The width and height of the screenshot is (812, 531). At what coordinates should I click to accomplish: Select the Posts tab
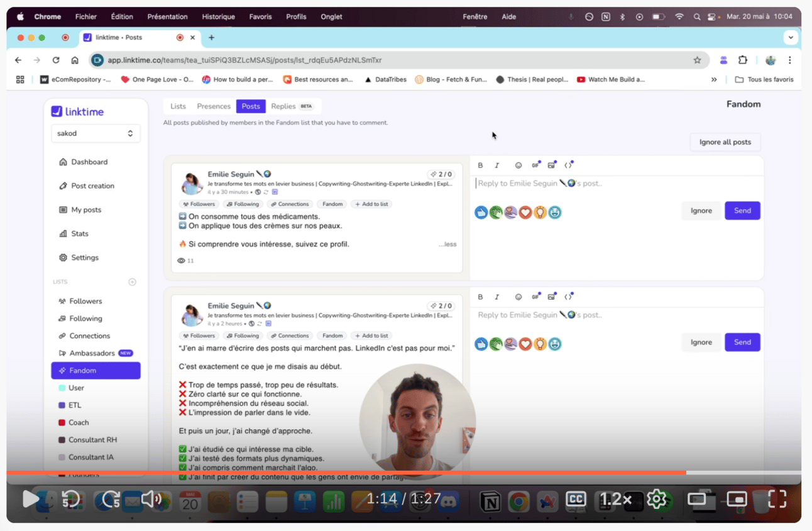pos(251,106)
